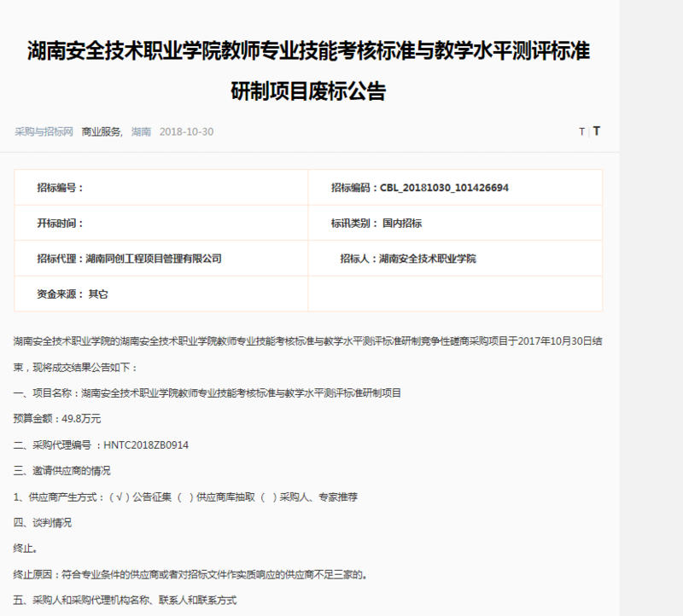Click the 预算金额 49.8万元 line
683x616 pixels.
click(57, 419)
